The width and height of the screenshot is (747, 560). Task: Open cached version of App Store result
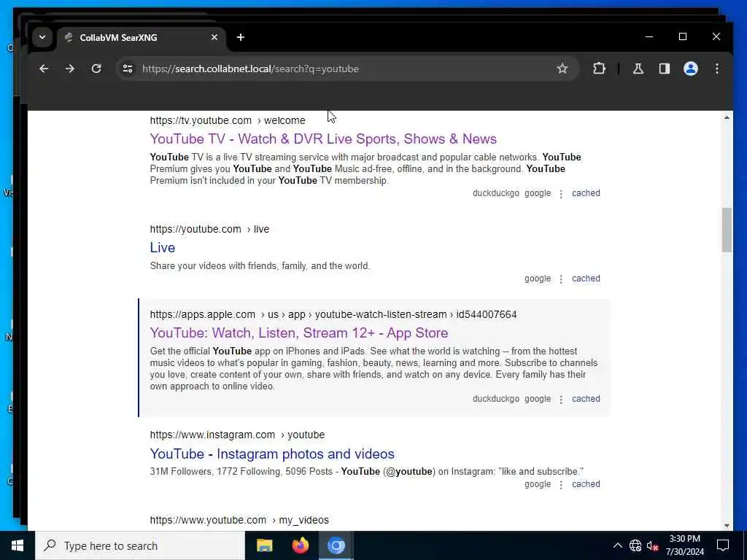[x=586, y=399]
